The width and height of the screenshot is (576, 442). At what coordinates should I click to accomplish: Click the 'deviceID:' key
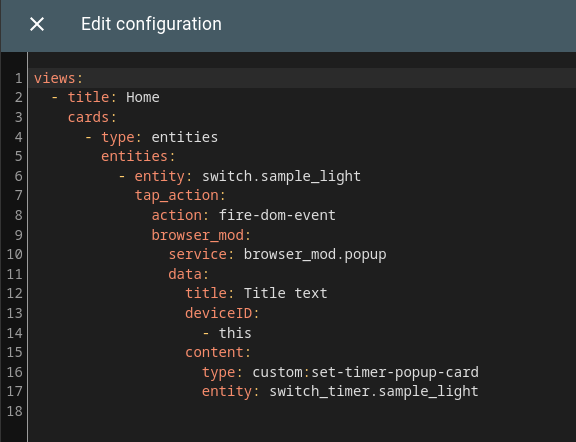(x=222, y=313)
